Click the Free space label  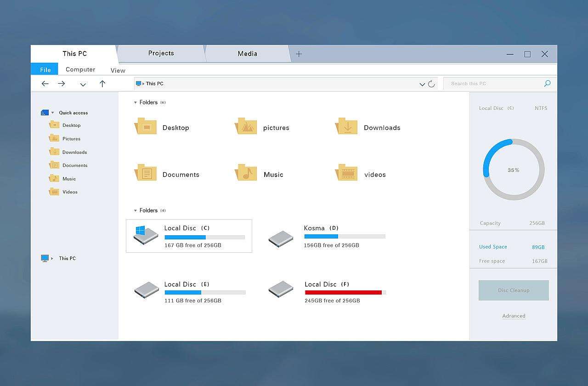pos(492,261)
